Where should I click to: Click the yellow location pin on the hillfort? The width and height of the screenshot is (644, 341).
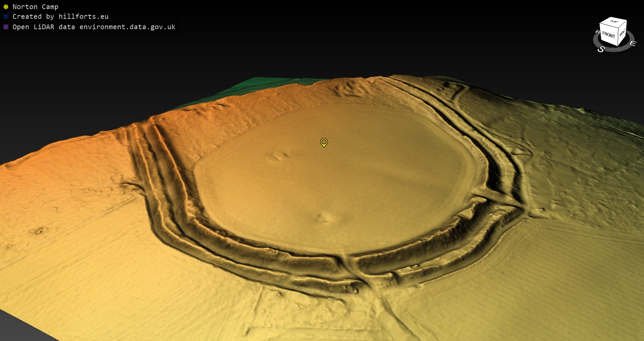coord(324,142)
